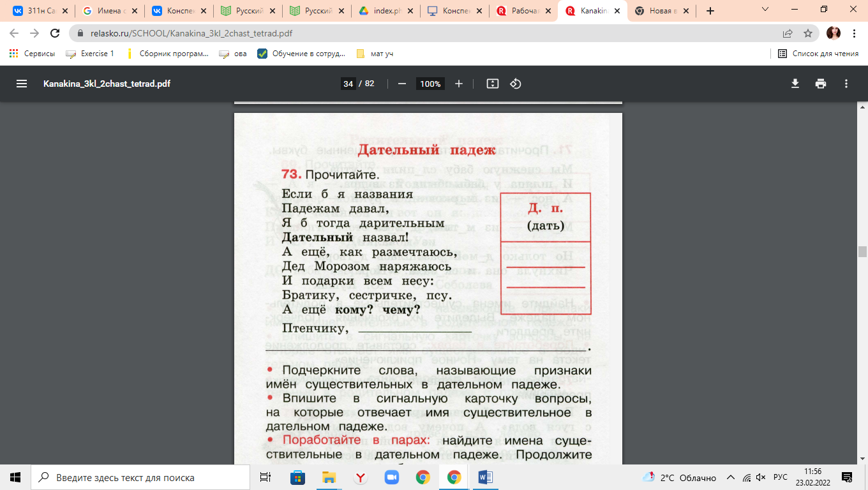Rotate the PDF counterclockwise
Image resolution: width=868 pixels, height=490 pixels.
pos(516,84)
